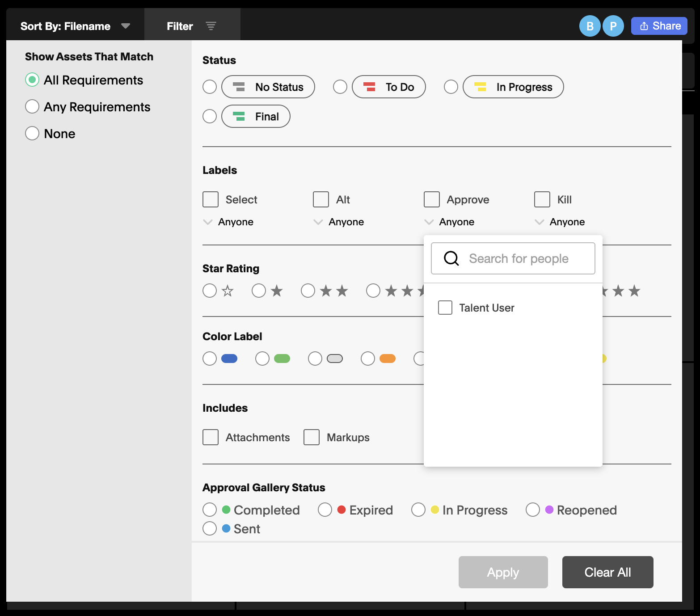The width and height of the screenshot is (700, 616).
Task: Open the Sort By Filename dropdown
Action: pos(75,26)
